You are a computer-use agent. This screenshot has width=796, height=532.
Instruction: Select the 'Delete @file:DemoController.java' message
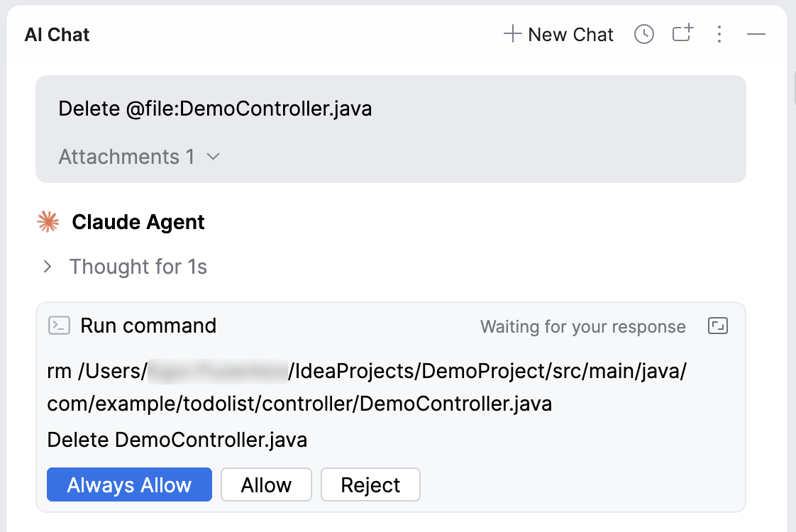tap(215, 109)
